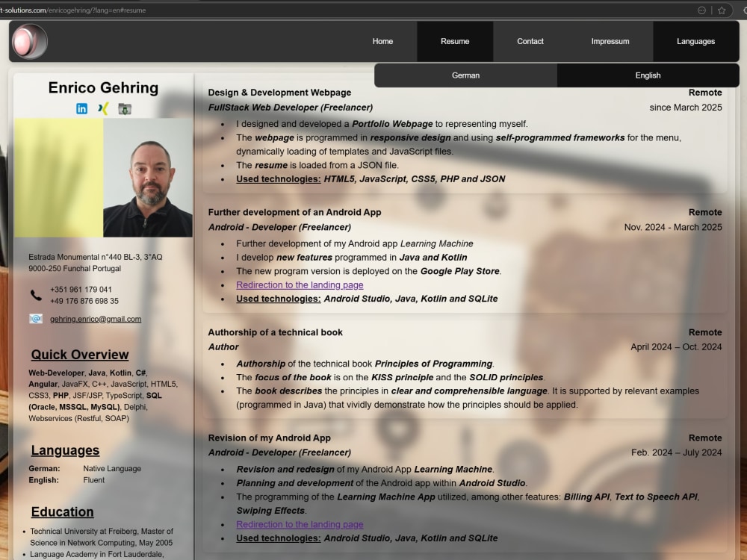The width and height of the screenshot is (747, 560).
Task: Click the Google Play Store bullet text
Action: point(369,271)
